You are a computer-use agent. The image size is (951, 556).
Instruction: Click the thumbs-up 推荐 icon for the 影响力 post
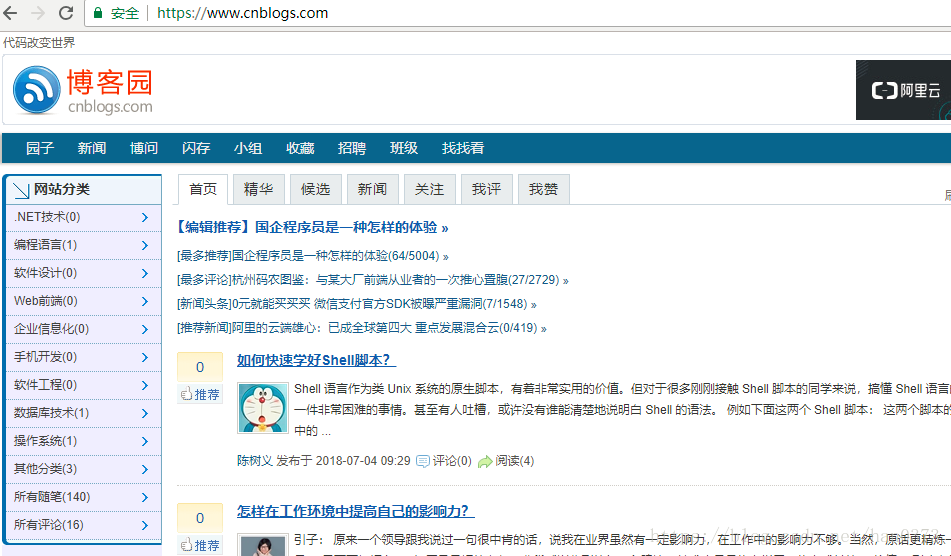[x=187, y=545]
